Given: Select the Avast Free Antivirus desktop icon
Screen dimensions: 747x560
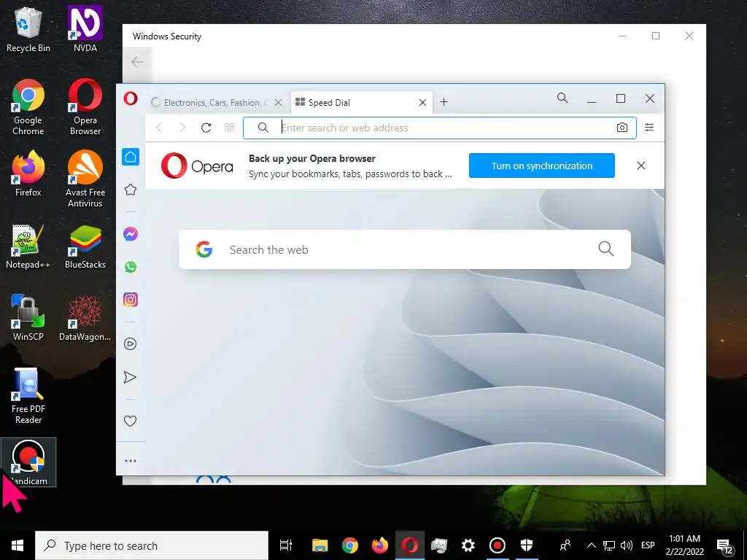Looking at the screenshot, I should [85, 179].
